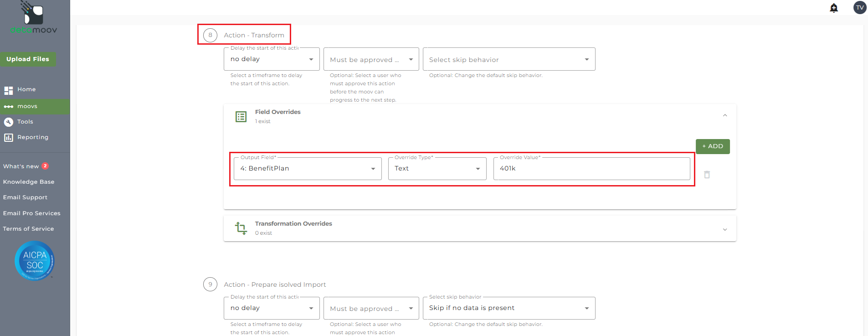Image resolution: width=868 pixels, height=336 pixels.
Task: Click the datamoov logo
Action: click(x=34, y=19)
